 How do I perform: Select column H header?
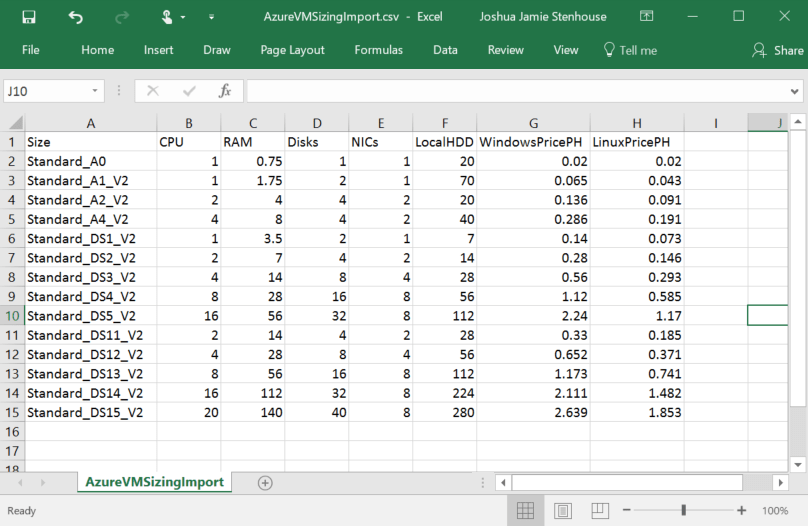(637, 123)
